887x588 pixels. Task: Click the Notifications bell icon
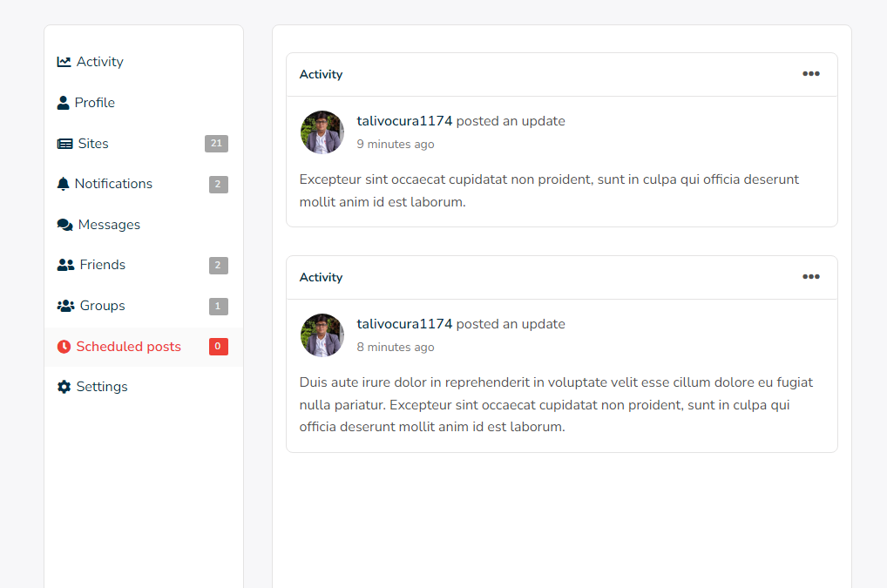(63, 184)
